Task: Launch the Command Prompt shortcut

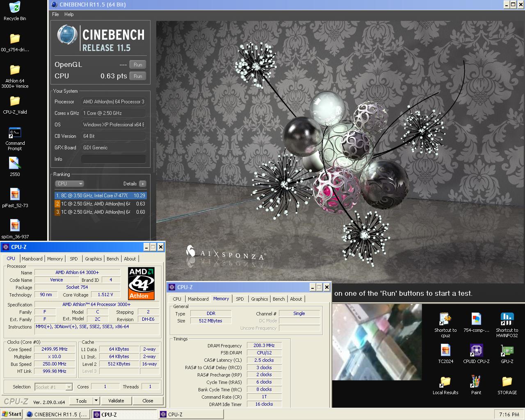Action: (x=15, y=133)
